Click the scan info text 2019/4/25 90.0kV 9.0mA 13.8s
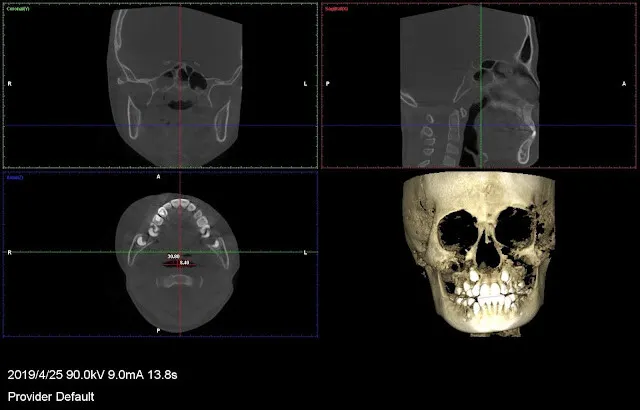 tap(92, 375)
